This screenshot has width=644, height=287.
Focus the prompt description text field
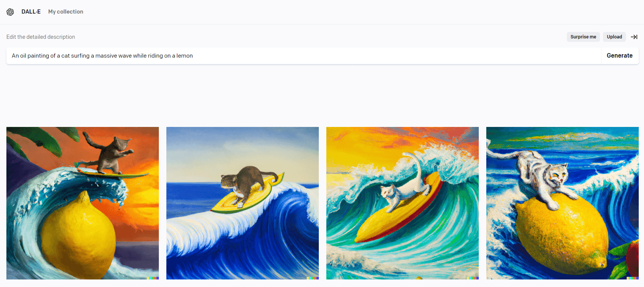pos(303,56)
